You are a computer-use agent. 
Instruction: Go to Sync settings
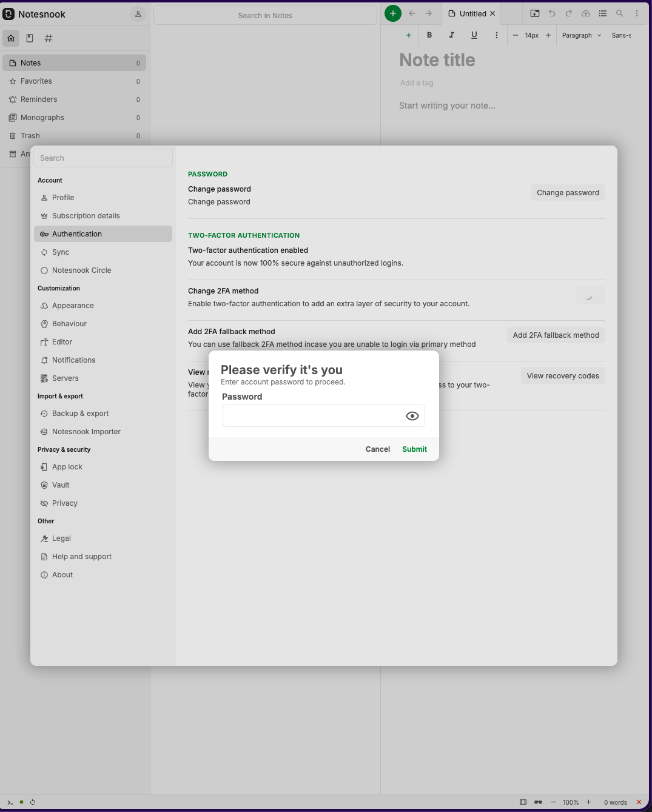pyautogui.click(x=103, y=252)
